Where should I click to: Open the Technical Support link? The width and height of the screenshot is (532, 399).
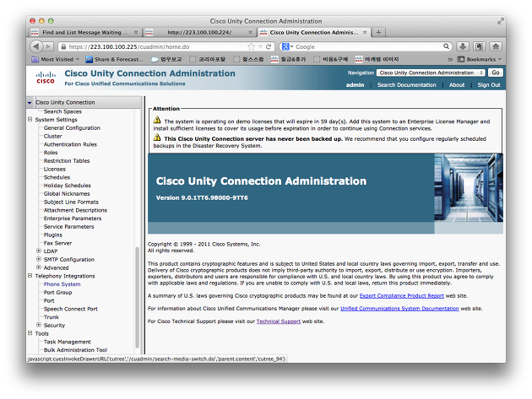click(279, 321)
